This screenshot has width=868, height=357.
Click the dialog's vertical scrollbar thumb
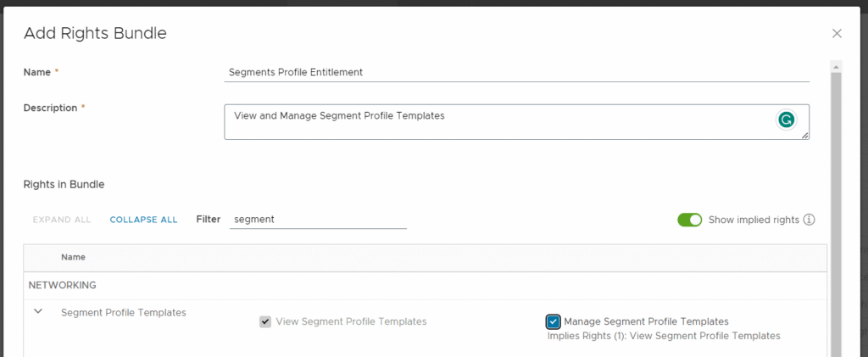[836, 212]
